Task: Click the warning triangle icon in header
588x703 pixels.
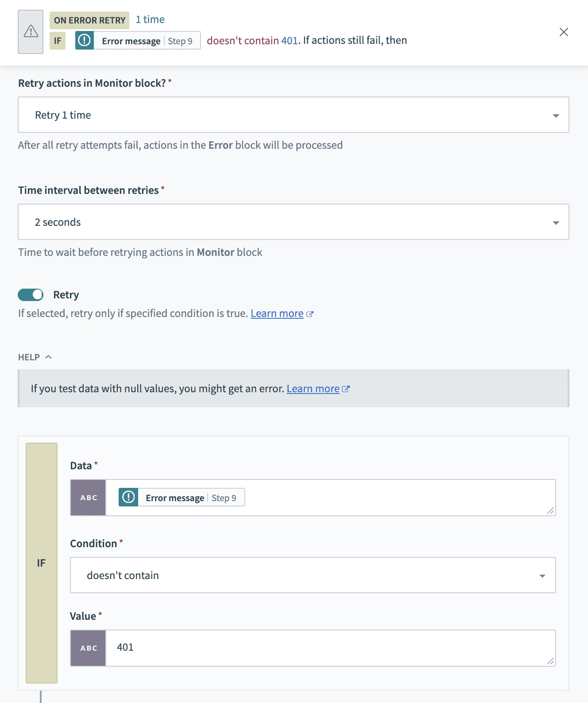Action: (x=31, y=31)
